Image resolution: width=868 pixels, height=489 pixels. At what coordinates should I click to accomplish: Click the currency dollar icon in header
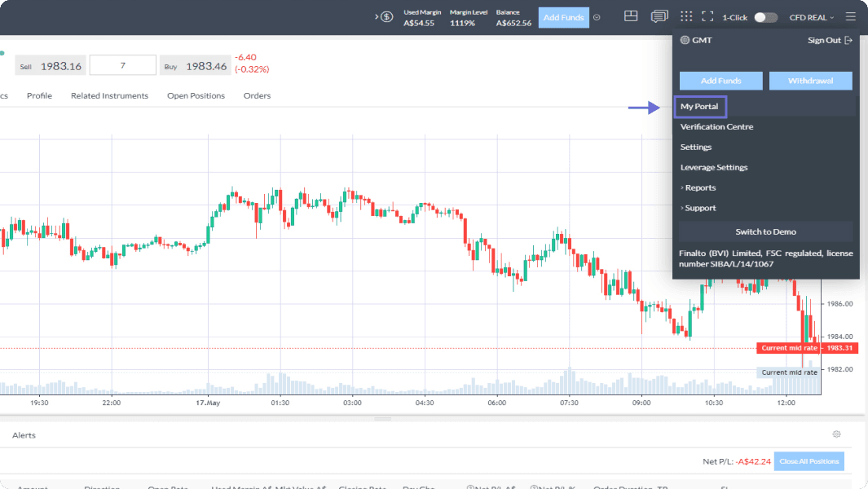(386, 17)
